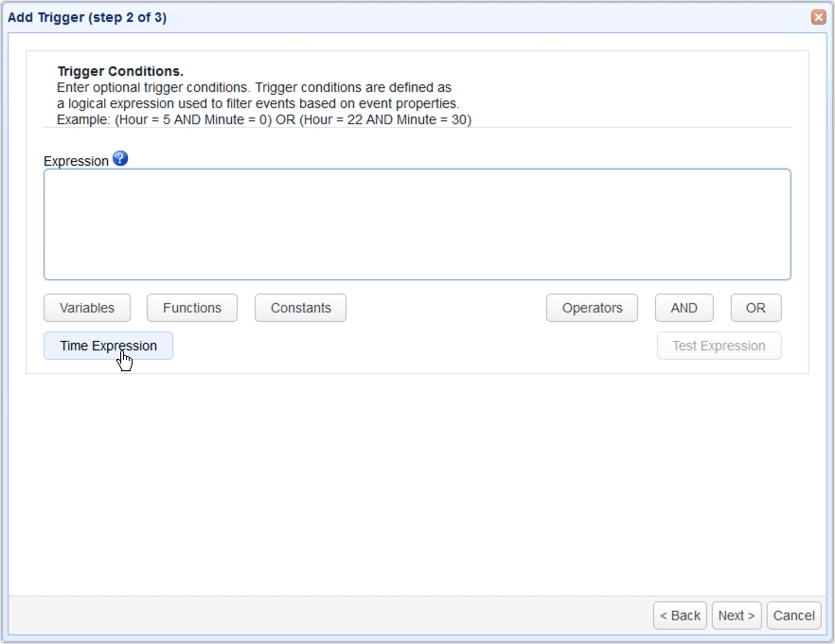Go back with the Back button
This screenshot has height=644, width=835.
click(680, 616)
